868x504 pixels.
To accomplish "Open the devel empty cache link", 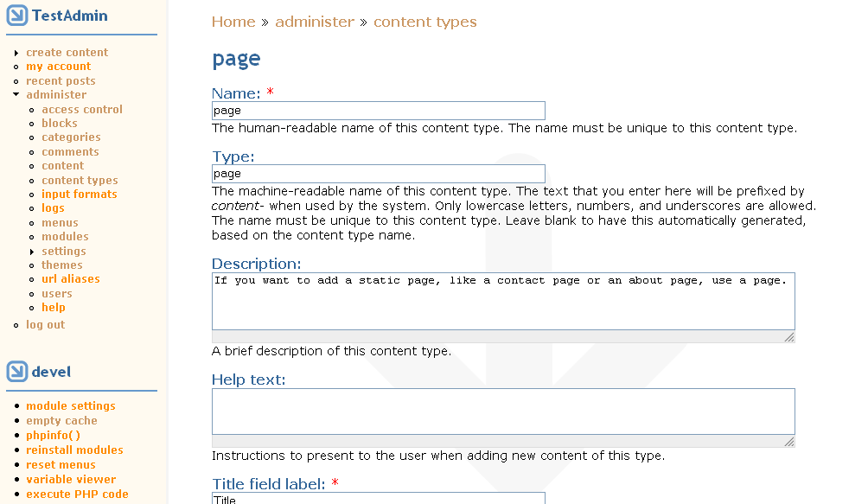I will pos(61,421).
